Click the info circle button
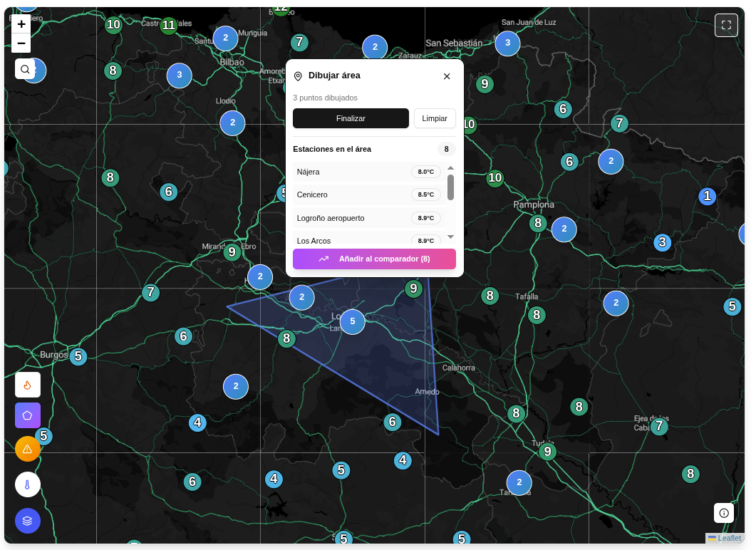 (x=724, y=513)
